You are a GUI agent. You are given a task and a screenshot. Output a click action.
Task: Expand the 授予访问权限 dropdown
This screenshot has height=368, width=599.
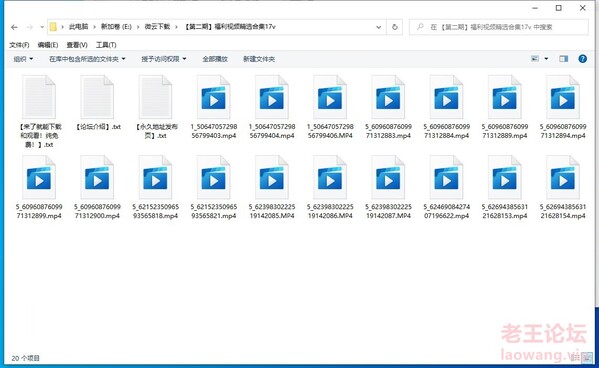tap(164, 59)
